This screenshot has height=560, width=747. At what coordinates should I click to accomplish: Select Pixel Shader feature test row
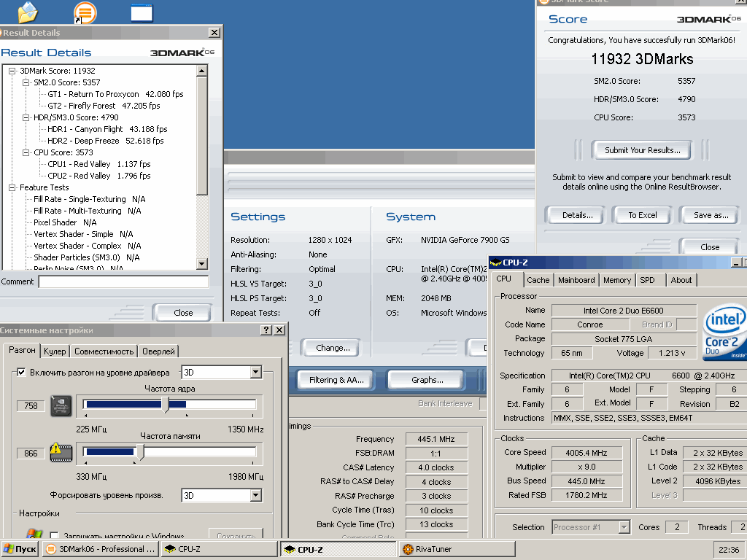tap(65, 222)
